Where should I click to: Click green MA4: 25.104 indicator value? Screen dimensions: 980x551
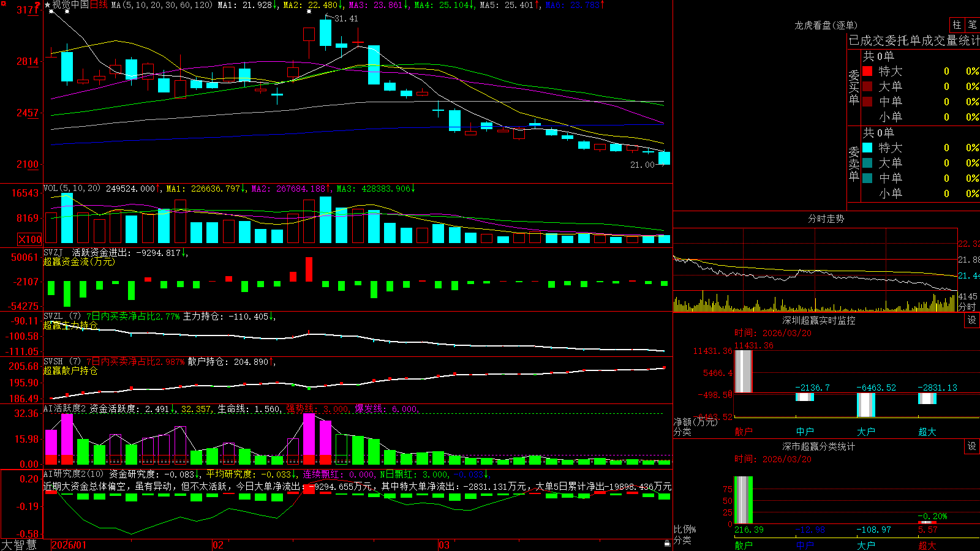[x=445, y=5]
